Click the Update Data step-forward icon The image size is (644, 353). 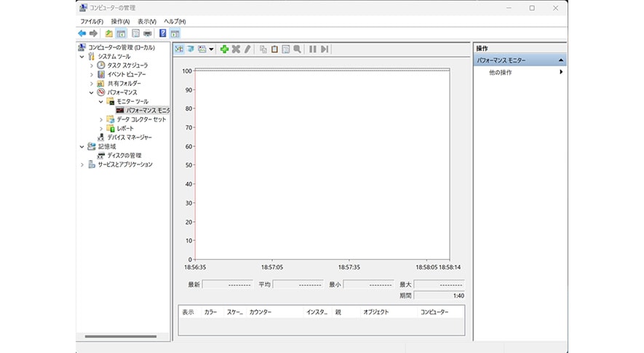coord(325,49)
